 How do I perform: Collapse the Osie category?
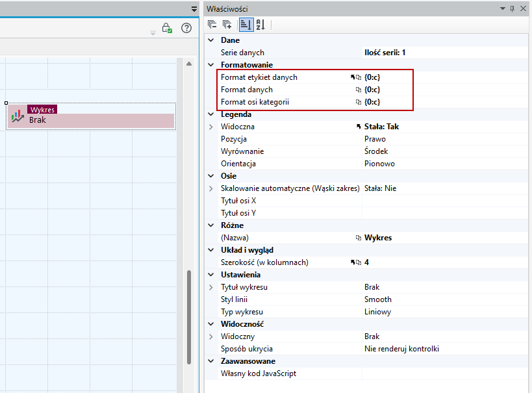[x=211, y=176]
